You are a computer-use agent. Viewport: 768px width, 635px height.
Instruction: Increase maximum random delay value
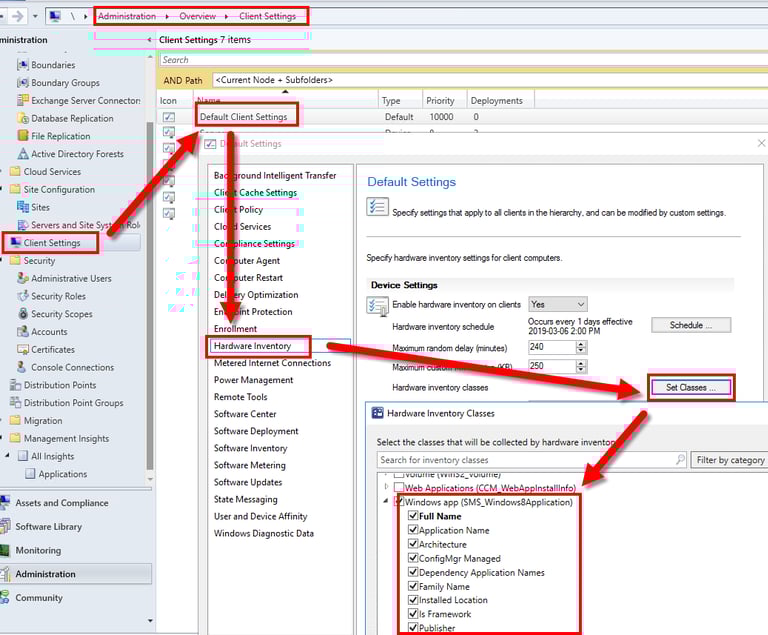click(x=581, y=344)
